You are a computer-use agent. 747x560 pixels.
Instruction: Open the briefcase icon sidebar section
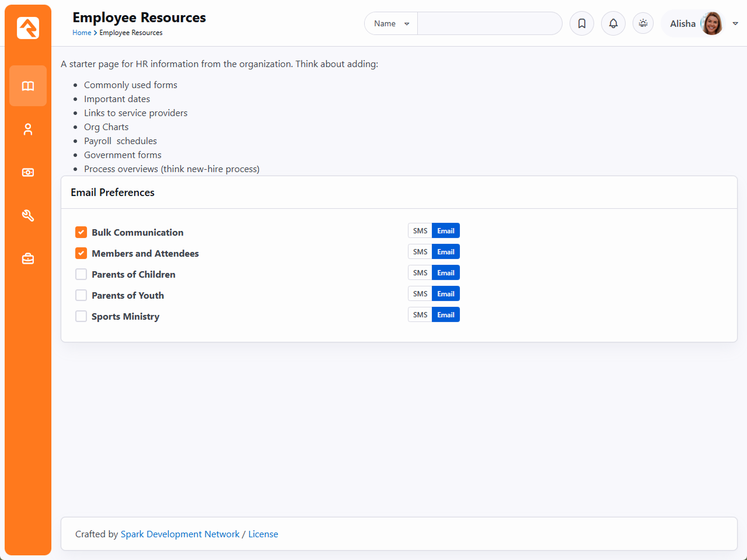28,259
